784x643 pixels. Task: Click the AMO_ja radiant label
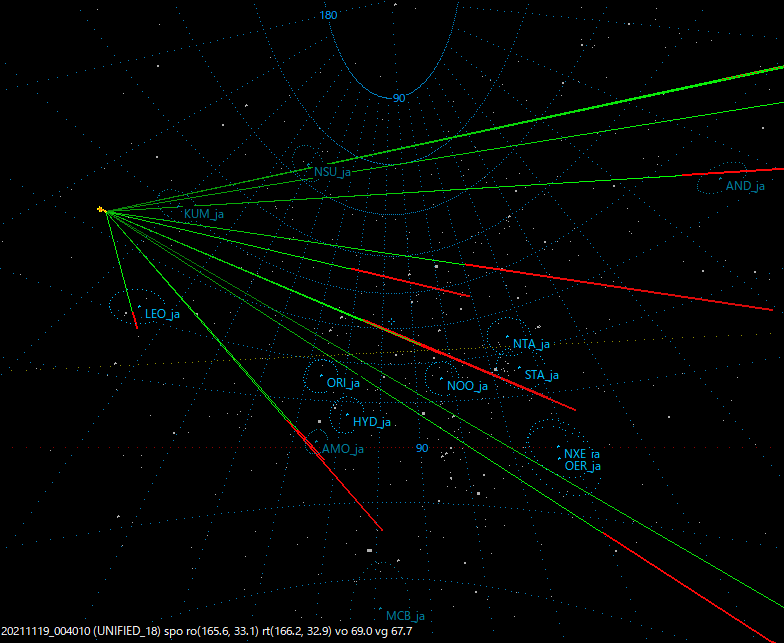[342, 449]
